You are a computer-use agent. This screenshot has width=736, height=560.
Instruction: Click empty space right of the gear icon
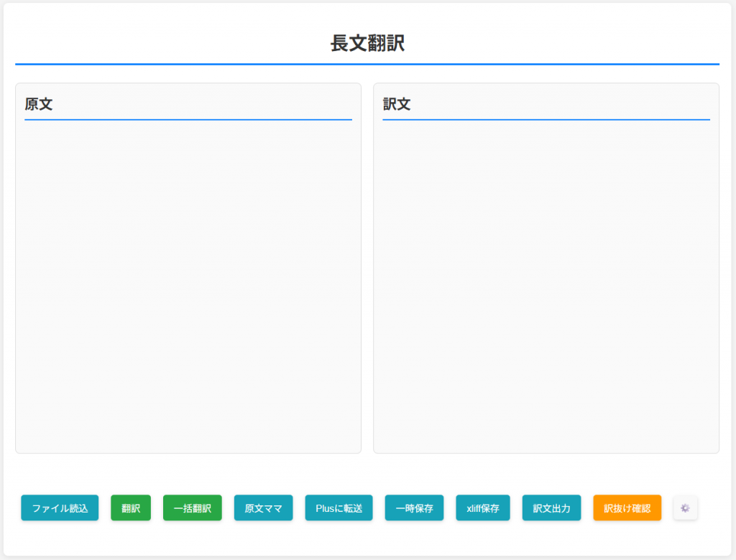pyautogui.click(x=712, y=508)
